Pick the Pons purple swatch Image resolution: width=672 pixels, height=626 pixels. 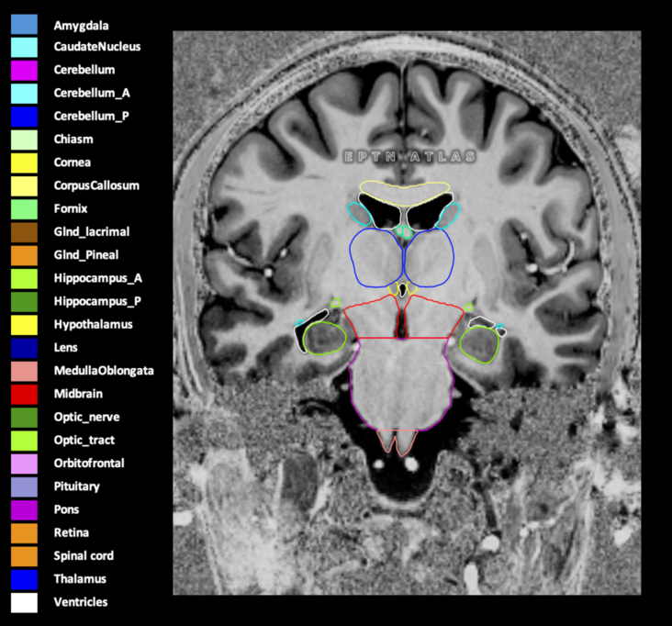[24, 509]
